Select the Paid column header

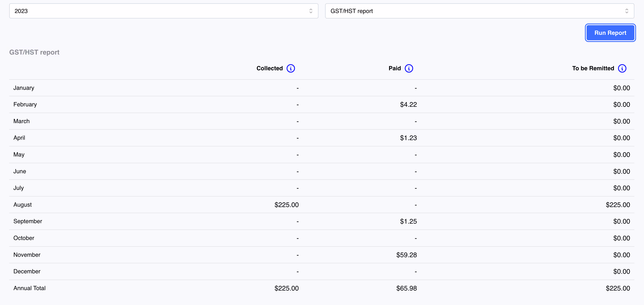click(x=394, y=68)
